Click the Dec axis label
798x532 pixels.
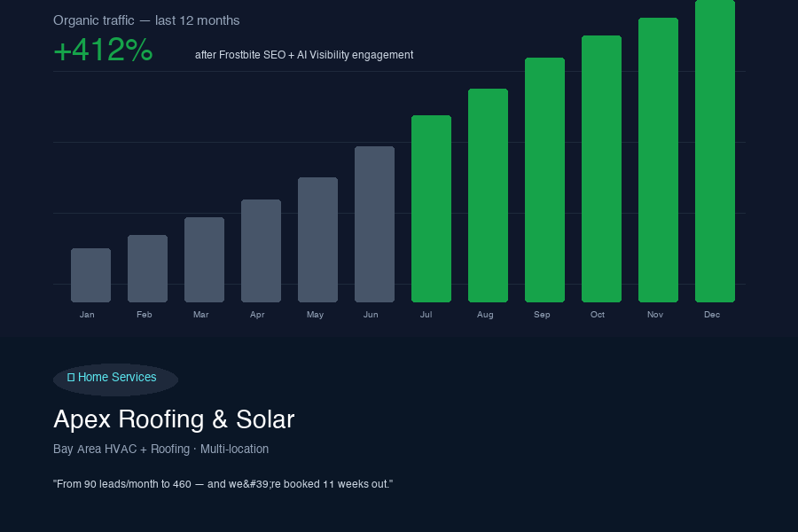712,315
